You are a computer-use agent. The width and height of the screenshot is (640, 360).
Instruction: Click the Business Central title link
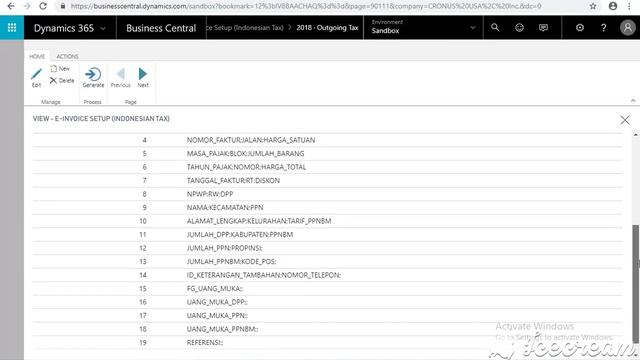click(161, 28)
